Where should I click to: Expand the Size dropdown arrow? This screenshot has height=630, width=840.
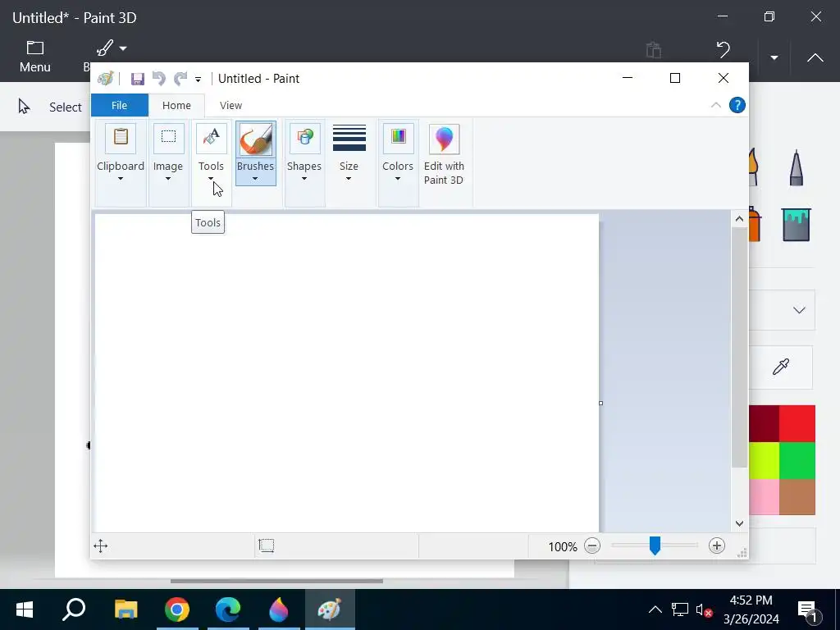pyautogui.click(x=349, y=179)
